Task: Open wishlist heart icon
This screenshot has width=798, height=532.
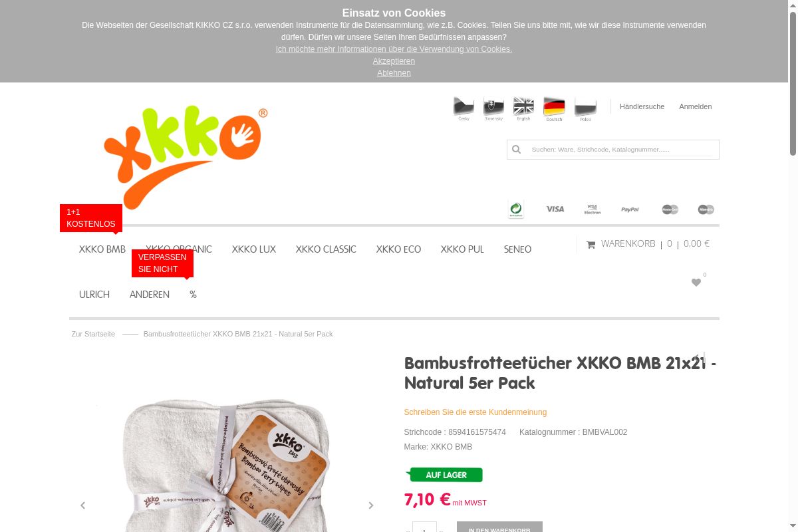Action: pos(696,283)
